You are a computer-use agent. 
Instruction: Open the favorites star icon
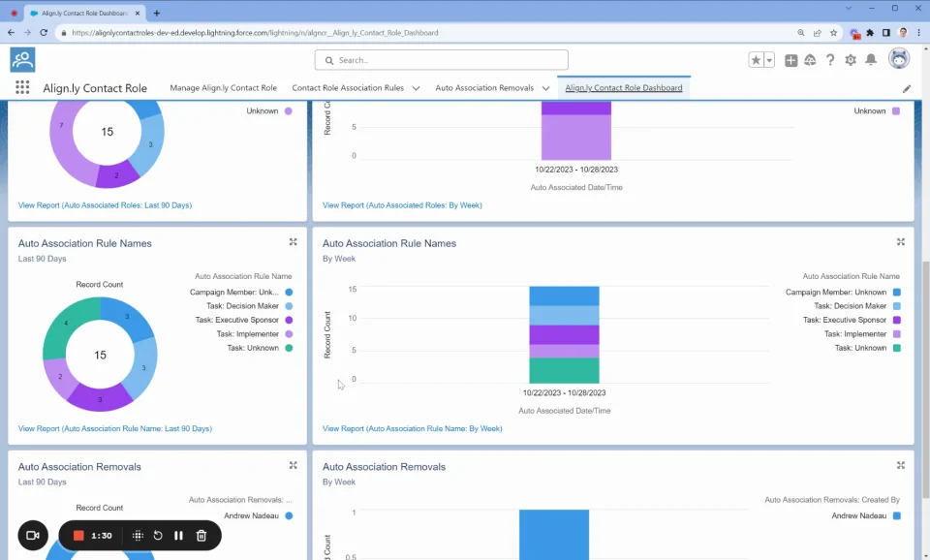756,60
